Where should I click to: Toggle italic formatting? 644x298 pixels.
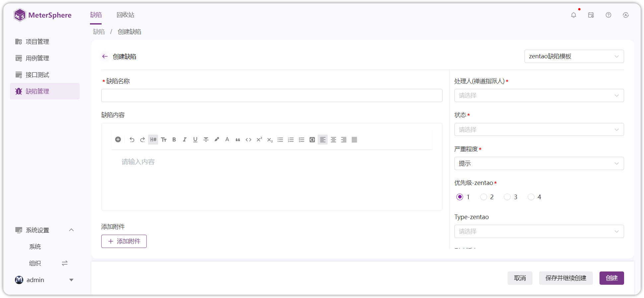pyautogui.click(x=185, y=140)
